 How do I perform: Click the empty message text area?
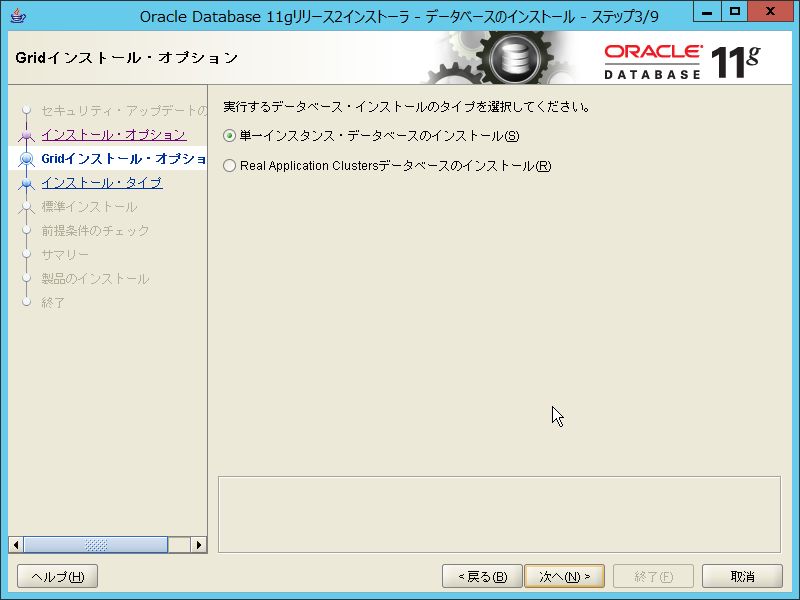point(499,514)
